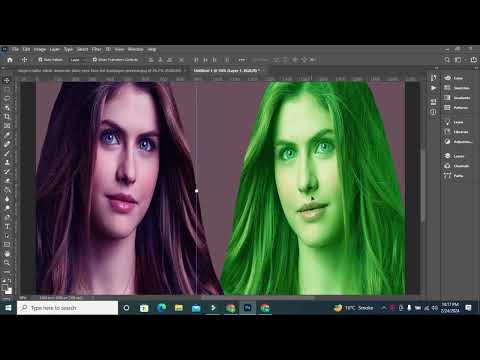The image size is (480, 360).
Task: Swap foreground and background colors icon
Action: click(x=10, y=281)
